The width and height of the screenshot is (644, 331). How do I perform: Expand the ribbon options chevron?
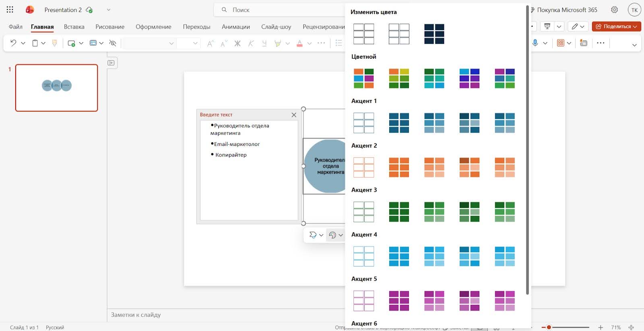pyautogui.click(x=634, y=45)
